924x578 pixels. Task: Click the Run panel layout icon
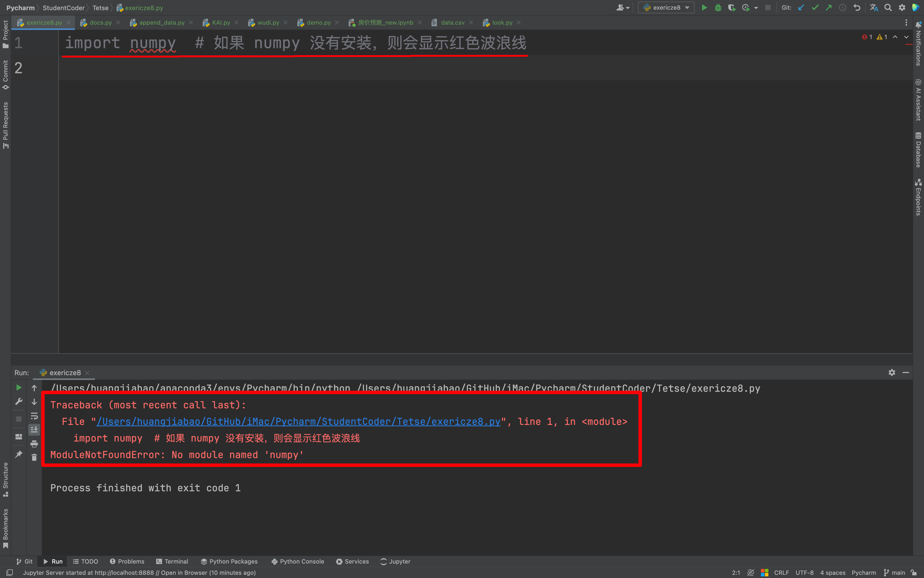click(19, 436)
